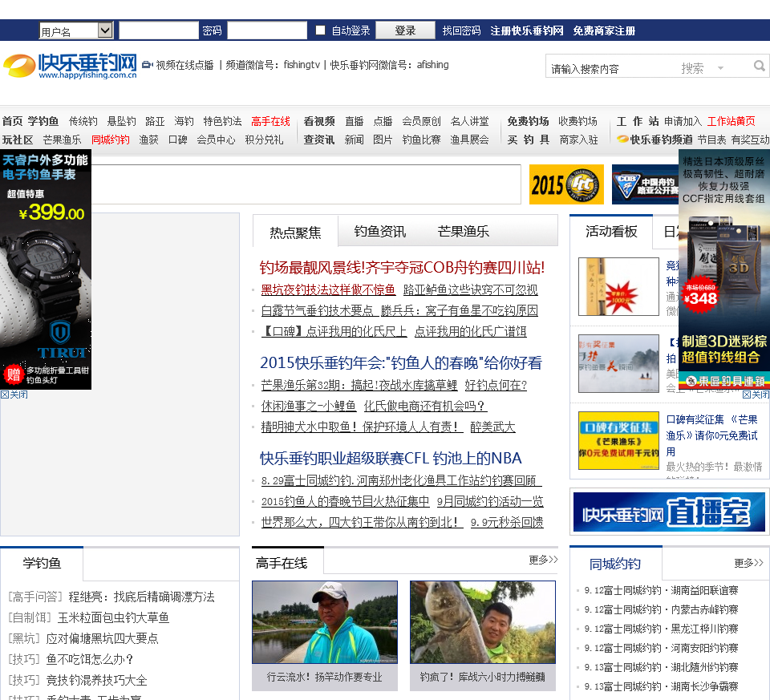Viewport: 770px width, 700px height.
Task: Click 注册快乐垂钓网 link
Action: point(526,30)
